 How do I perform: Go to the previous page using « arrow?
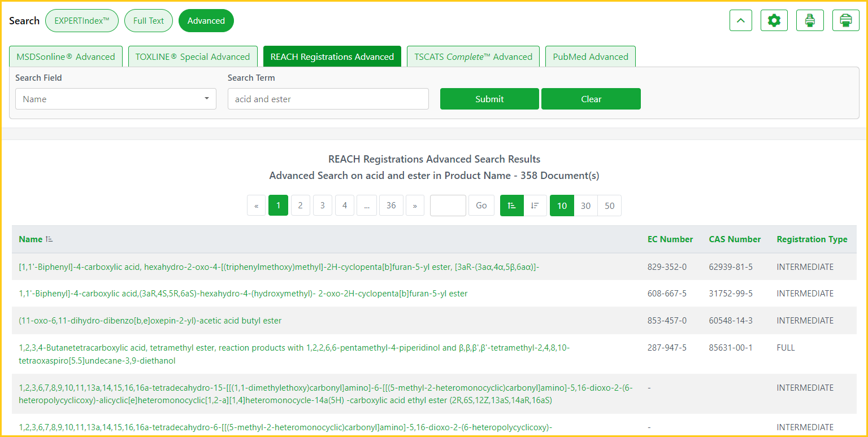tap(256, 206)
